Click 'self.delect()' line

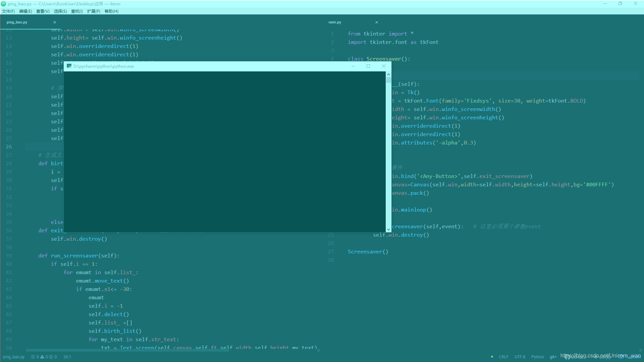109,314
